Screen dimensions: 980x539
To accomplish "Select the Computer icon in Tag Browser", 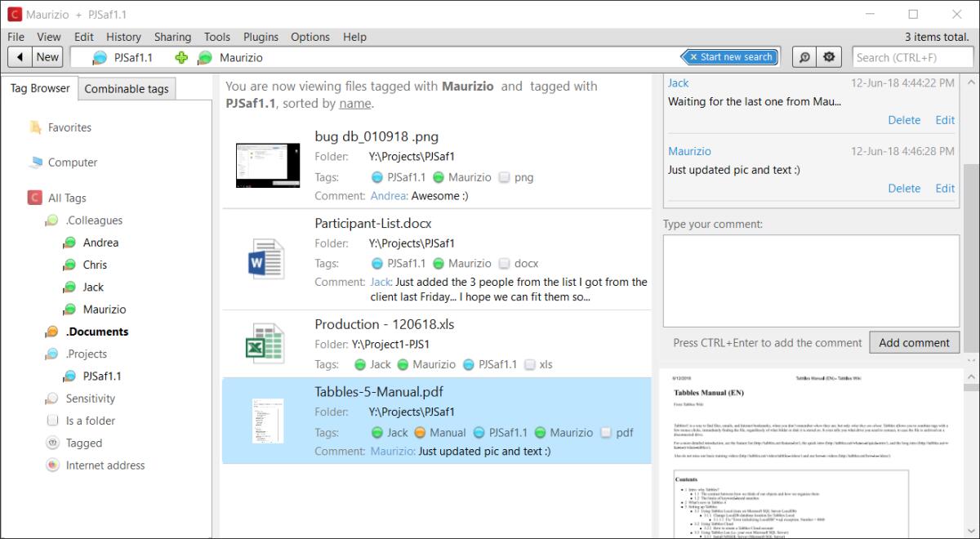I will (35, 163).
